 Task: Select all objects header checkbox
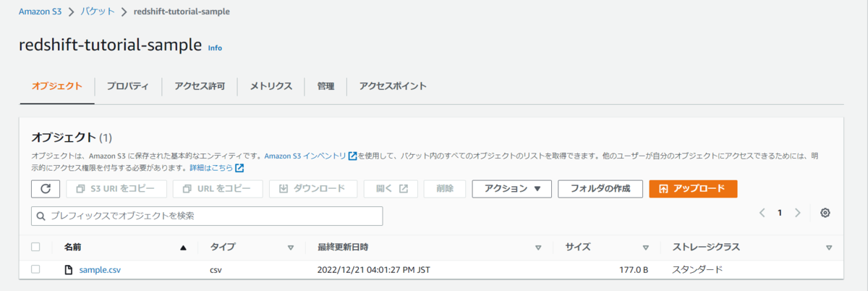pyautogui.click(x=35, y=247)
